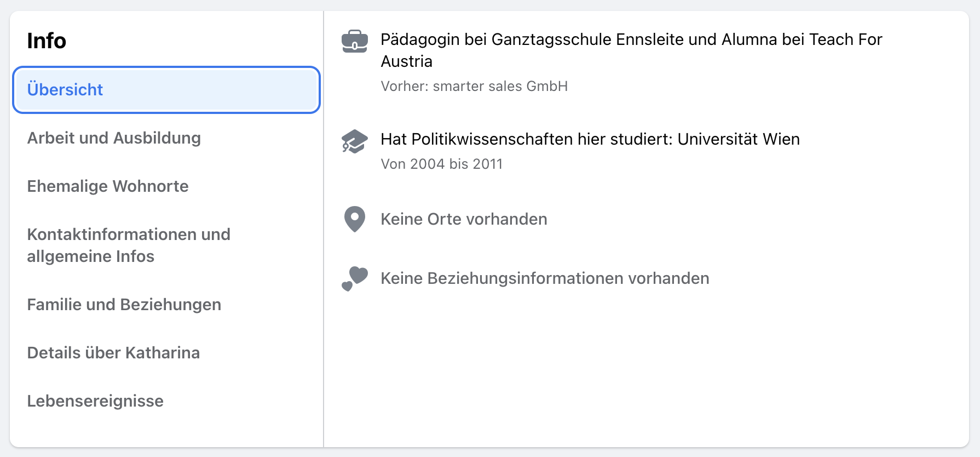
Task: Click the location pin icon
Action: pos(355,219)
